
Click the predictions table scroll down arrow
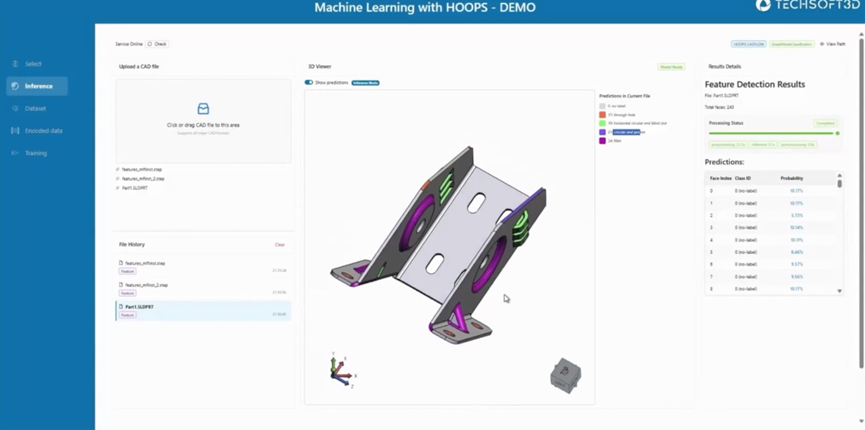(840, 291)
